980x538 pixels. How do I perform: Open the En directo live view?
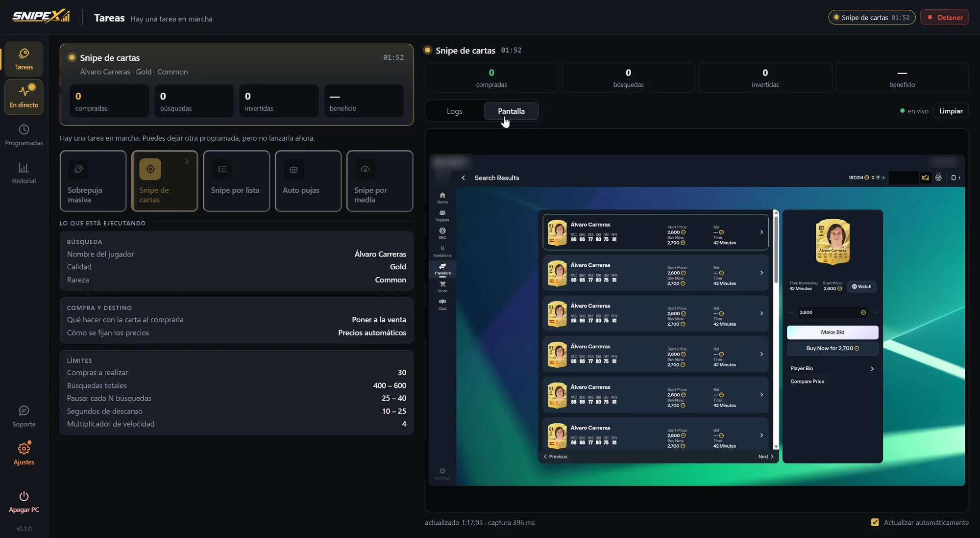click(x=24, y=97)
